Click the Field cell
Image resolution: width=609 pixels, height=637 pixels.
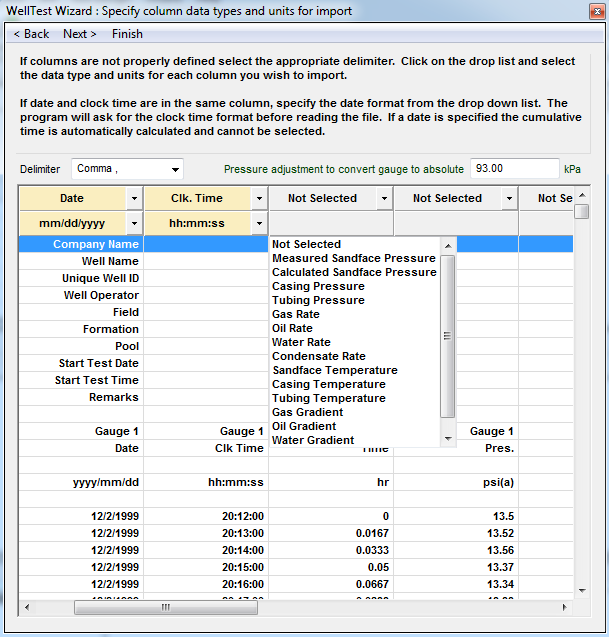click(x=81, y=312)
